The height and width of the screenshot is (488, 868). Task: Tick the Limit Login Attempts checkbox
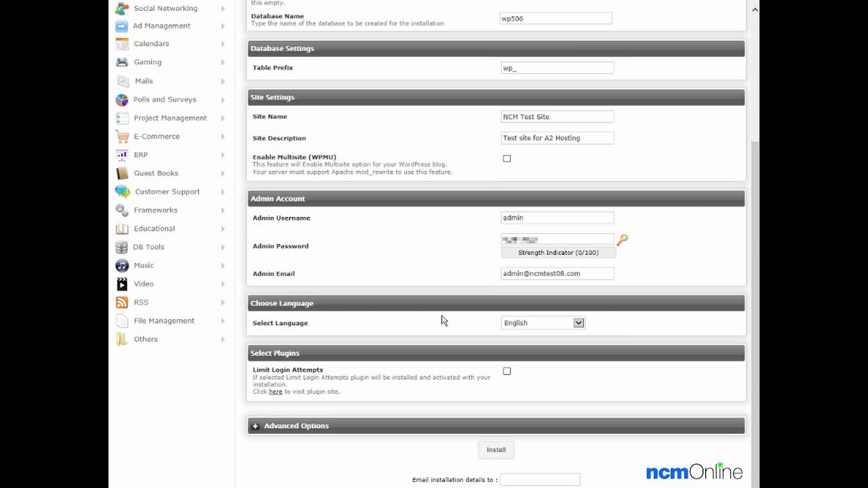coord(507,371)
